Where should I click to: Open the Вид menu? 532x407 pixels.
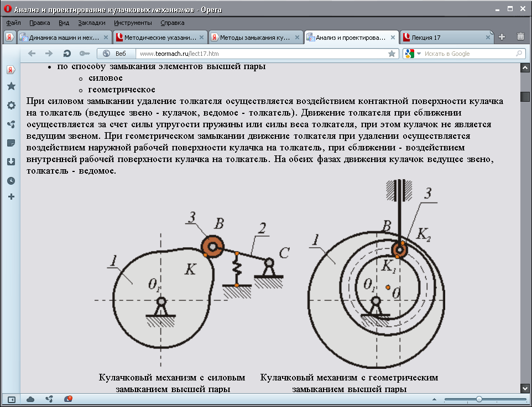coord(64,23)
